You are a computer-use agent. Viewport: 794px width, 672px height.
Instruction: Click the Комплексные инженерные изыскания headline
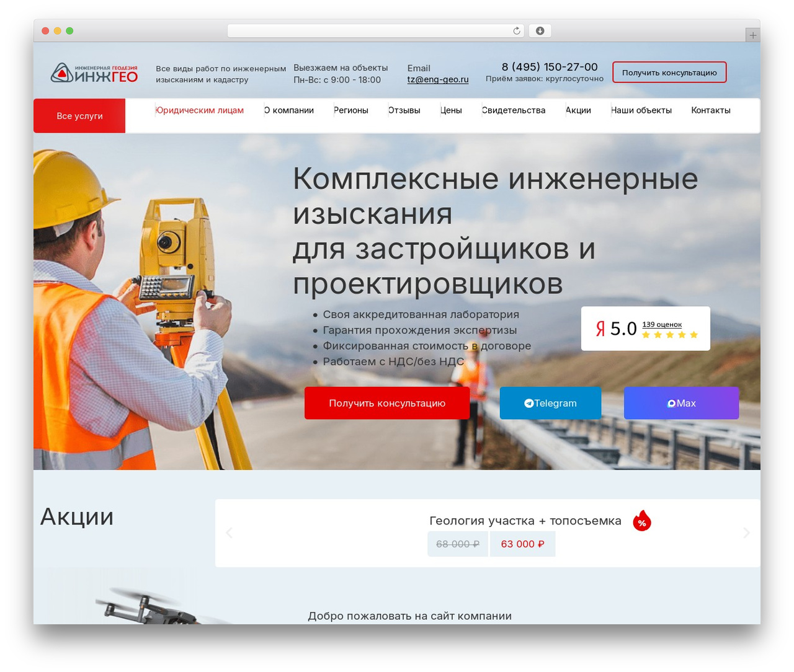496,231
